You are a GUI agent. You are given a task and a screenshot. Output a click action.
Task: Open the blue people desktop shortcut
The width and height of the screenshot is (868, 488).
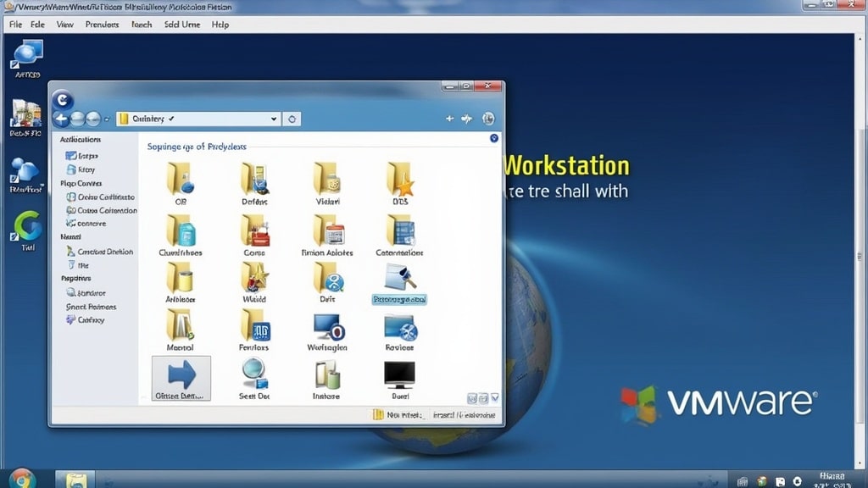pyautogui.click(x=25, y=171)
